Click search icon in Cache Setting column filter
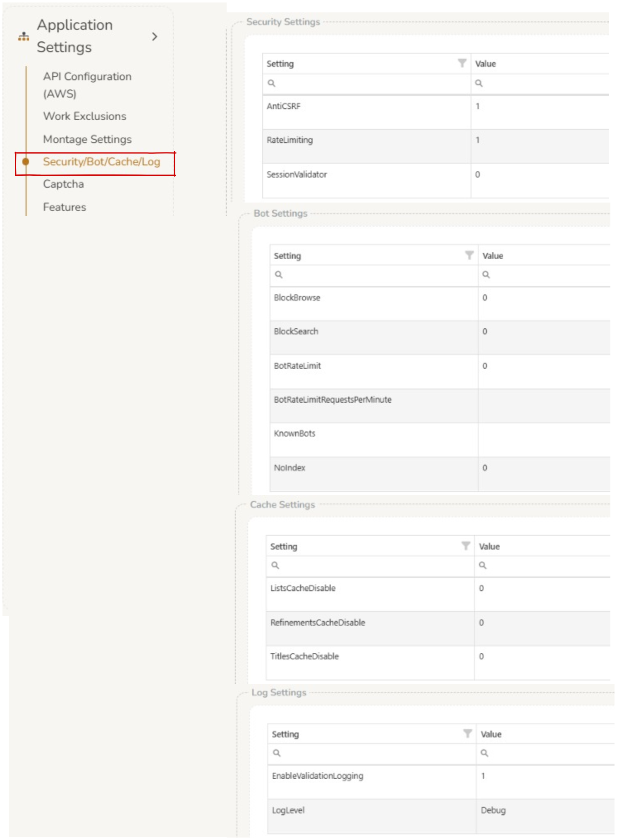The image size is (617, 840). 275,566
